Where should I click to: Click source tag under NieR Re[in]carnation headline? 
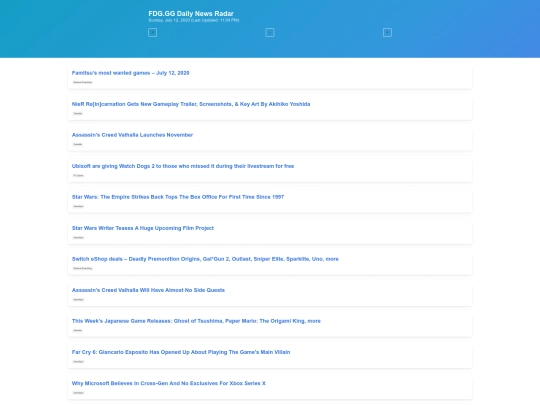[78, 113]
